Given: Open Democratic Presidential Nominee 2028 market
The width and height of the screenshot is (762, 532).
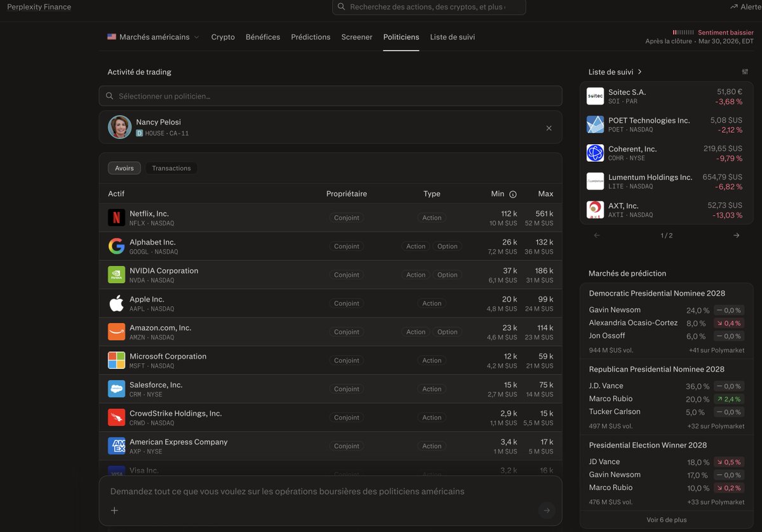Looking at the screenshot, I should 657,293.
